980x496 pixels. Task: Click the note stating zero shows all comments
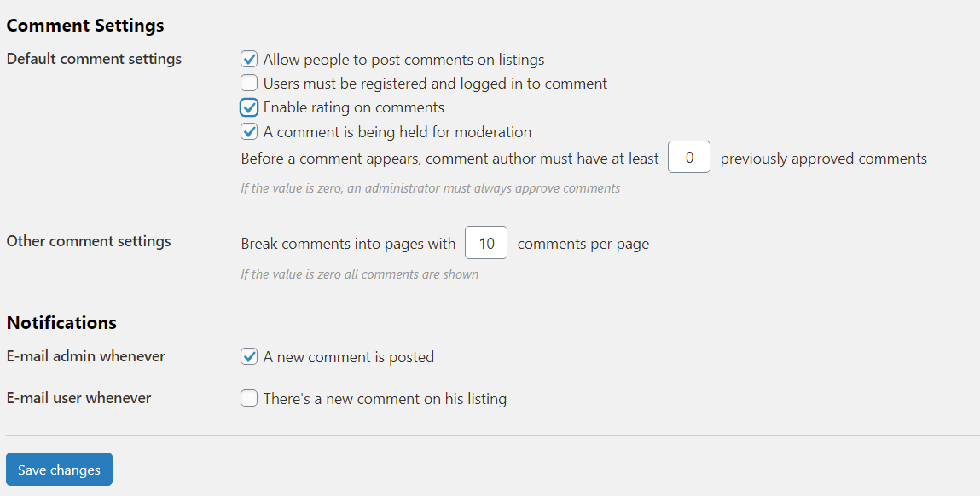click(358, 274)
